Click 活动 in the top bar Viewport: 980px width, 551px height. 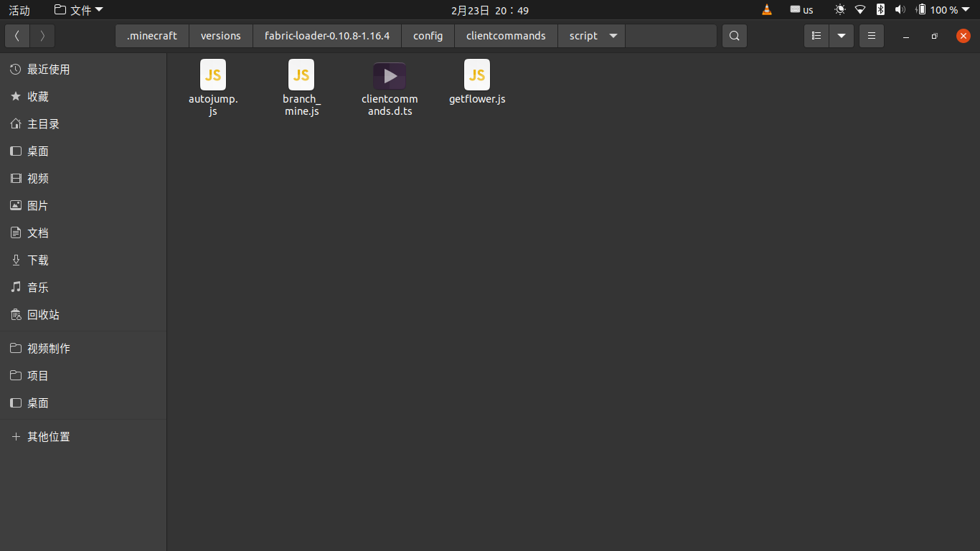(19, 10)
